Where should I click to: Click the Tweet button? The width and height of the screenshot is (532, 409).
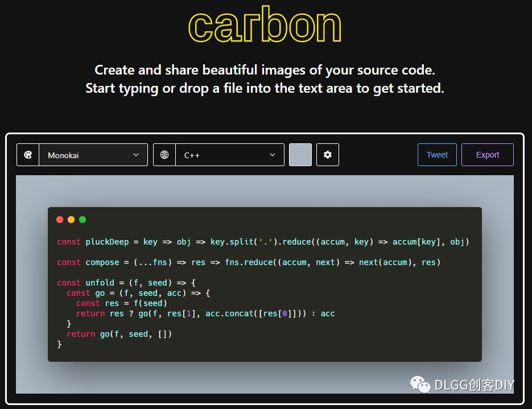[x=437, y=155]
